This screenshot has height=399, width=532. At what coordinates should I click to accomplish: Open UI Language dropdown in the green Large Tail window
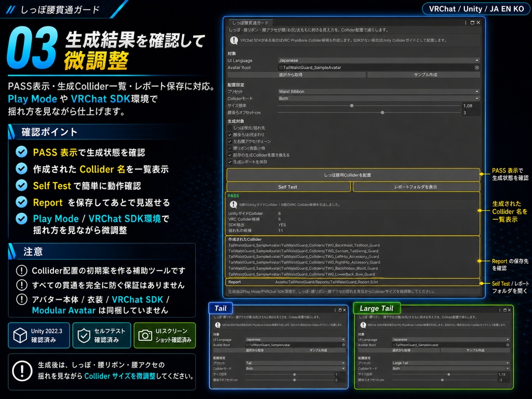tap(450, 339)
